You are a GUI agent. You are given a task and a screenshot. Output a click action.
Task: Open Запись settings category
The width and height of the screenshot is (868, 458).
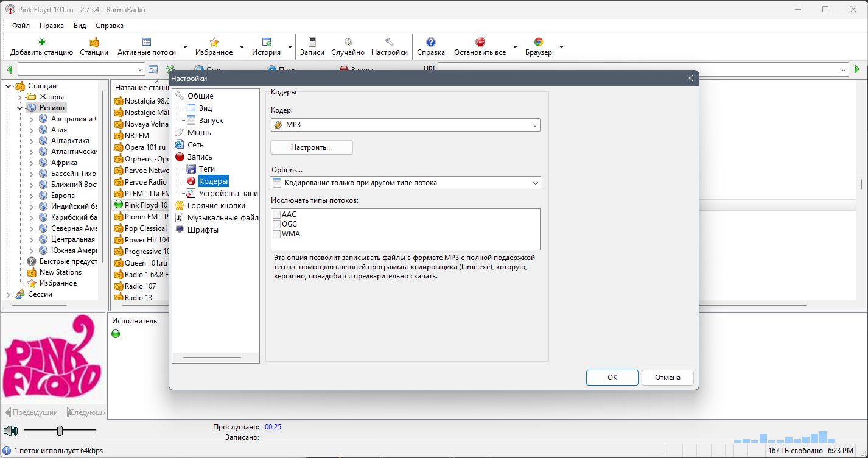[200, 157]
